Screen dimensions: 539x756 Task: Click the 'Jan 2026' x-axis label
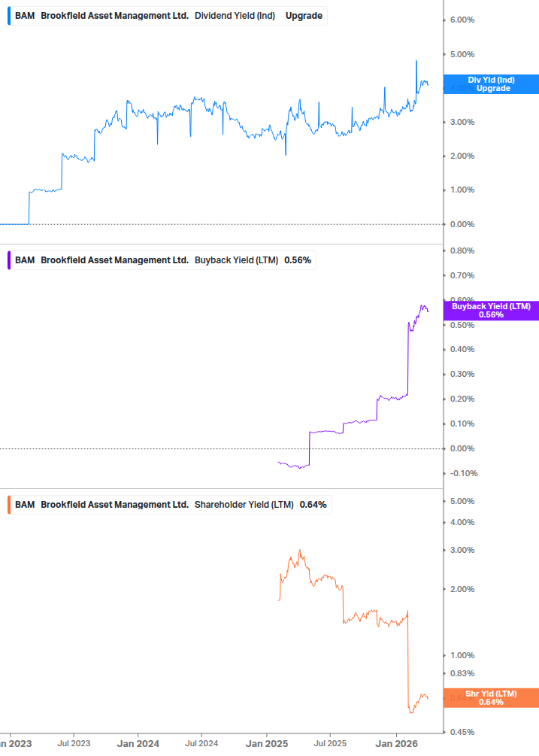pyautogui.click(x=396, y=744)
